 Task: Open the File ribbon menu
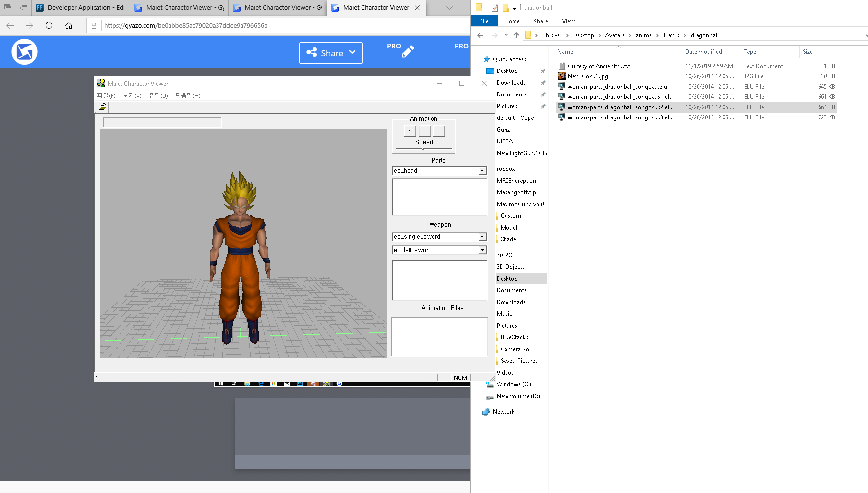pyautogui.click(x=484, y=21)
